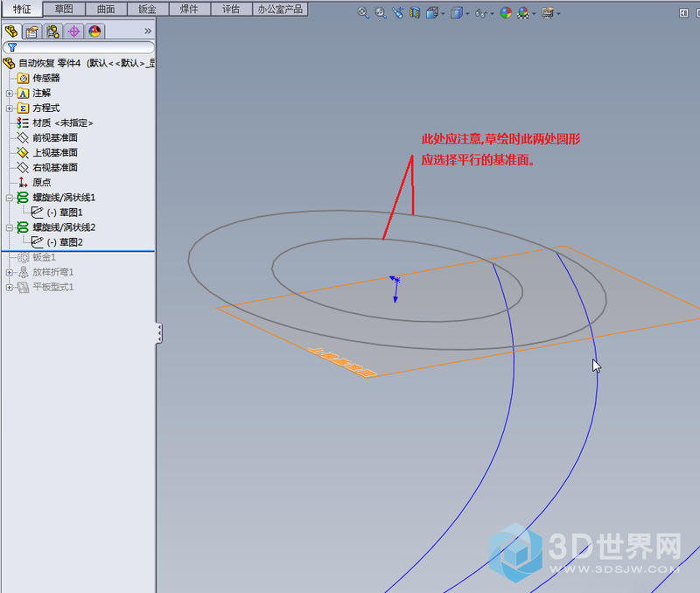Screen dimensions: 700x593
Task: Select the Zoom to Area tool
Action: click(381, 13)
